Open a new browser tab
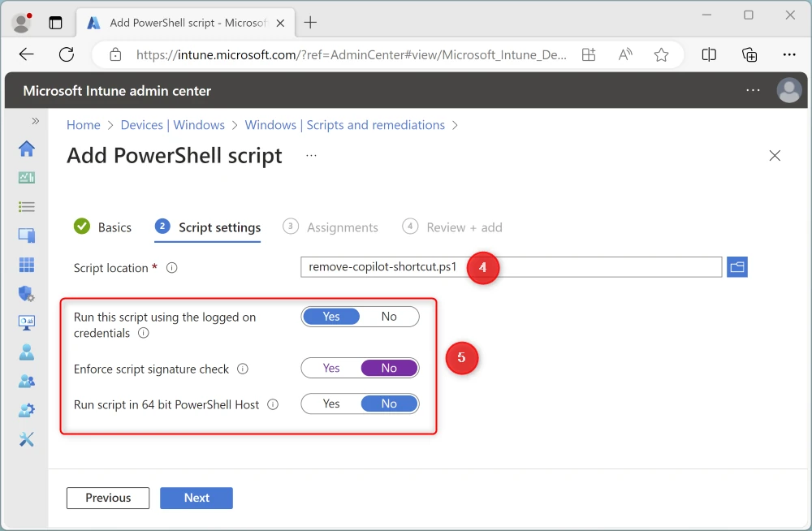The image size is (812, 531). [309, 22]
